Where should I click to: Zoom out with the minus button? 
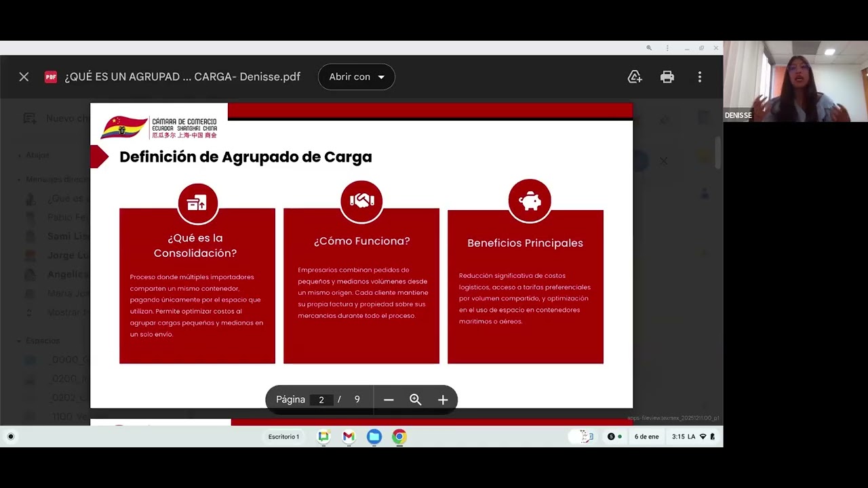[389, 400]
